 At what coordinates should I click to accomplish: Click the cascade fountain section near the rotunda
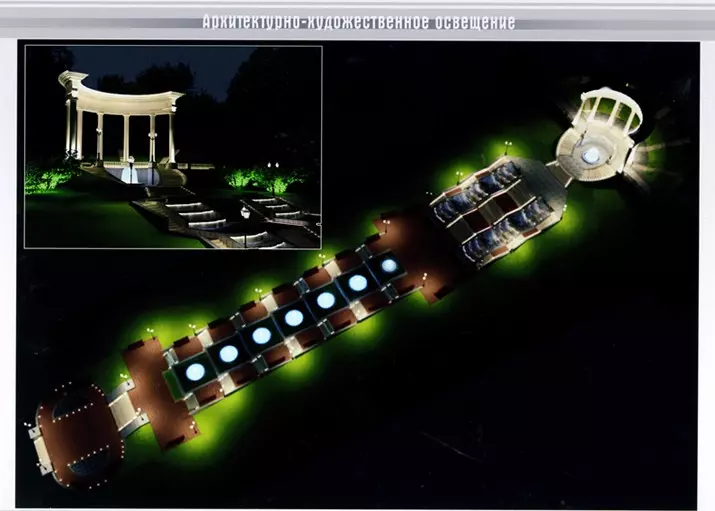coord(497,212)
